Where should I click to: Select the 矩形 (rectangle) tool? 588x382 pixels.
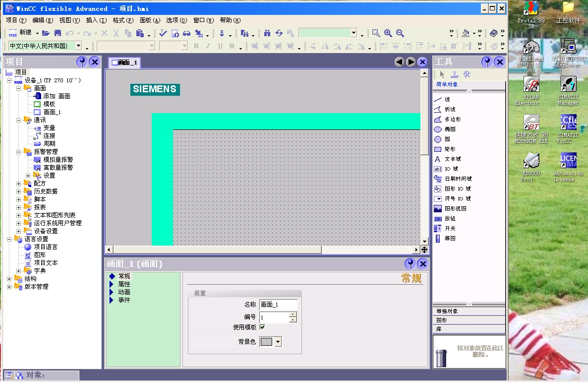point(438,149)
